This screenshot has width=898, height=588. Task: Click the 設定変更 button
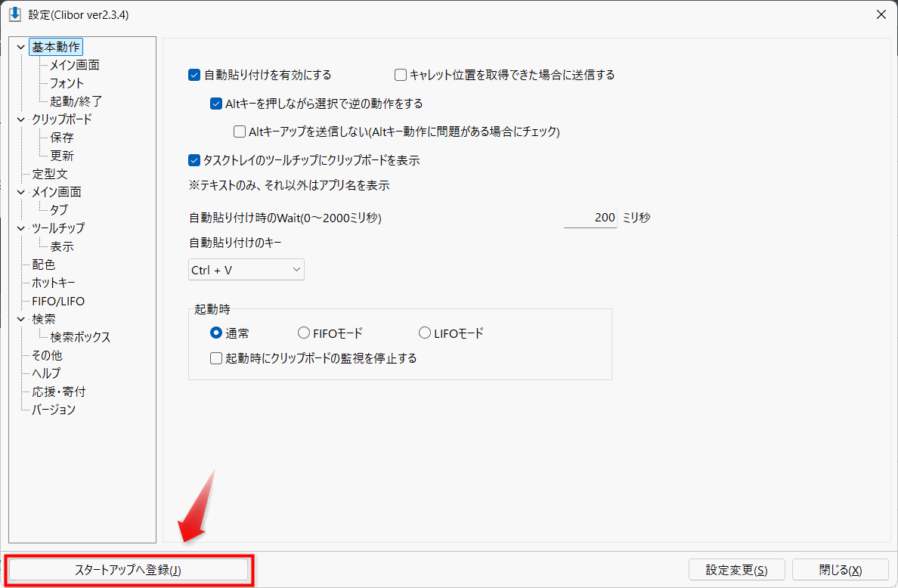pyautogui.click(x=736, y=570)
